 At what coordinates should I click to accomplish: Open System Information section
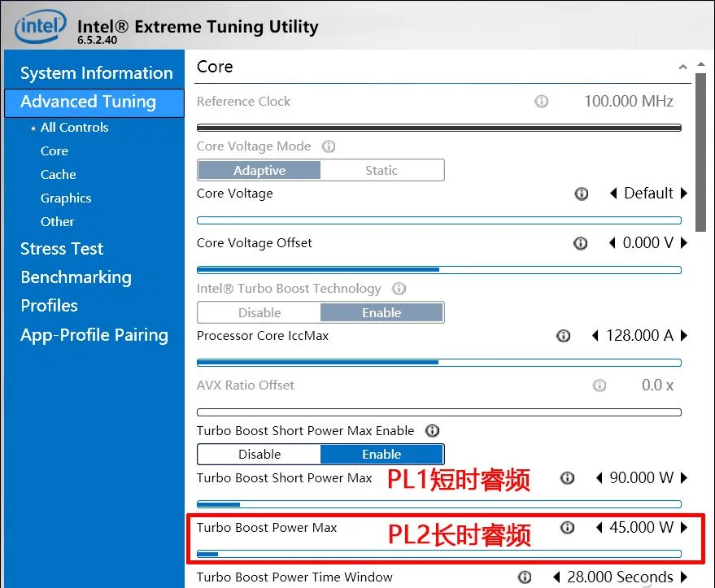pos(96,73)
